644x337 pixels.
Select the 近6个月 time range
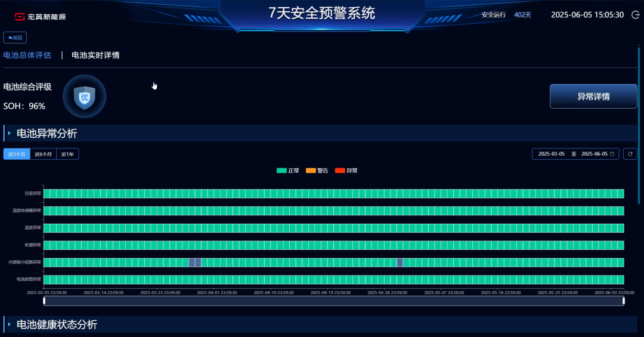click(x=43, y=154)
